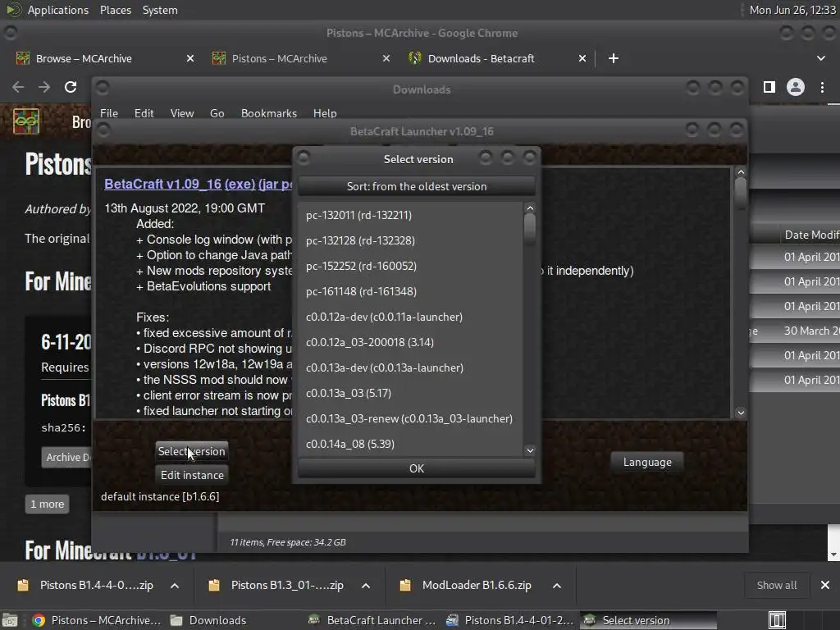840x630 pixels.
Task: Click Date Modified column header
Action: 811,235
